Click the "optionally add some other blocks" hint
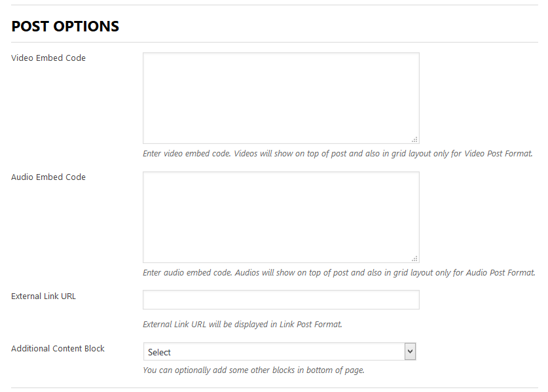The width and height of the screenshot is (548, 392). pyautogui.click(x=253, y=370)
